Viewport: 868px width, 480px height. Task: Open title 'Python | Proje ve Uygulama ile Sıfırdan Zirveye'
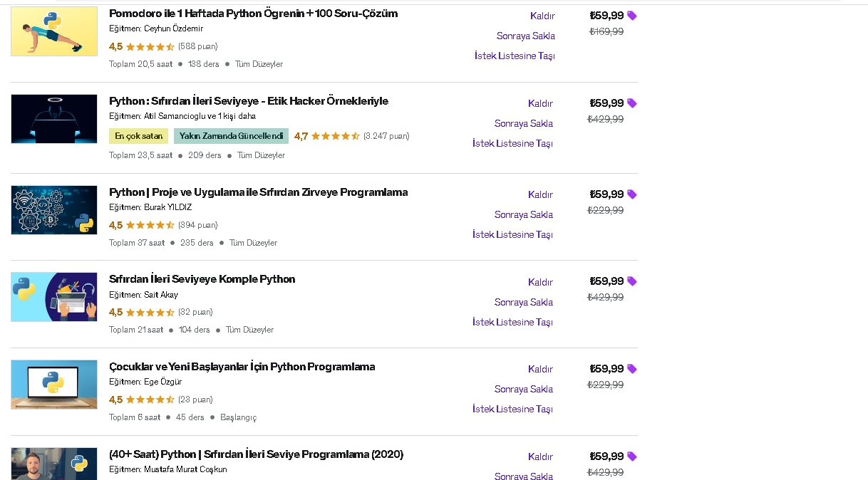tap(258, 192)
